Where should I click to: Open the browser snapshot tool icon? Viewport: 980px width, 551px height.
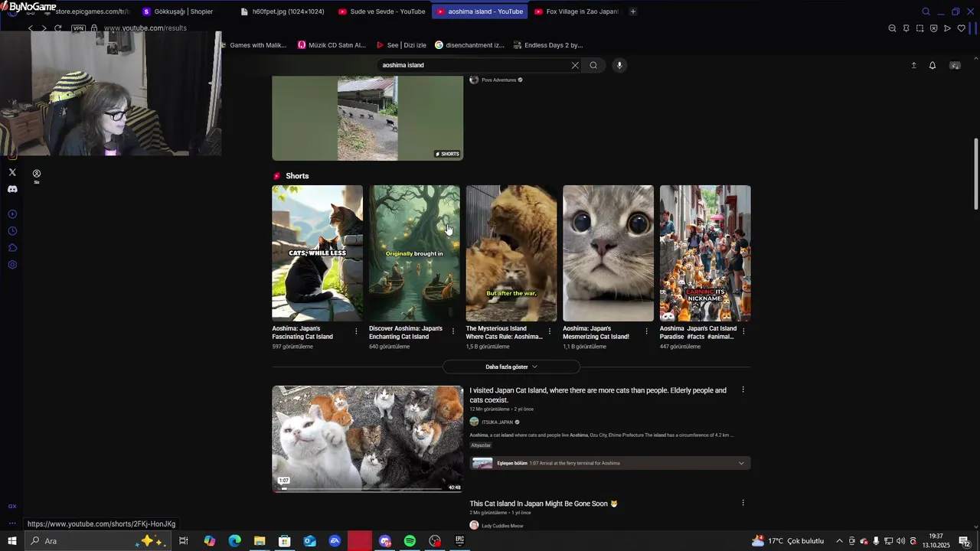[x=920, y=28]
